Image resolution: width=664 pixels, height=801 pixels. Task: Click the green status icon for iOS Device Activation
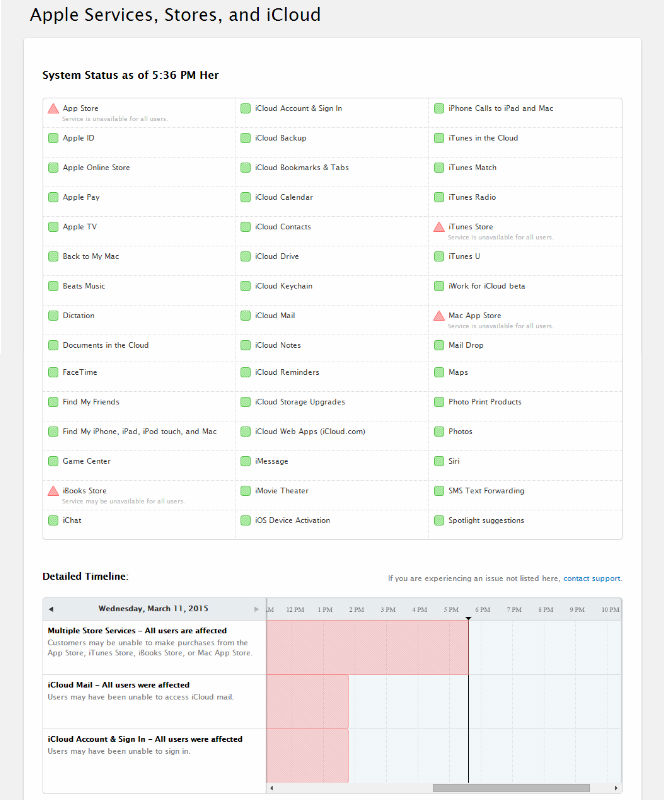pos(246,521)
